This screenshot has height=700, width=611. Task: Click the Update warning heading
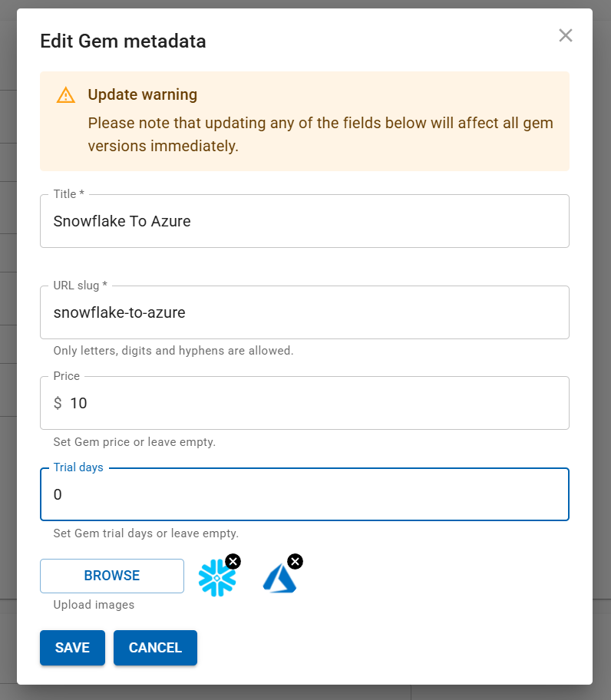click(143, 95)
